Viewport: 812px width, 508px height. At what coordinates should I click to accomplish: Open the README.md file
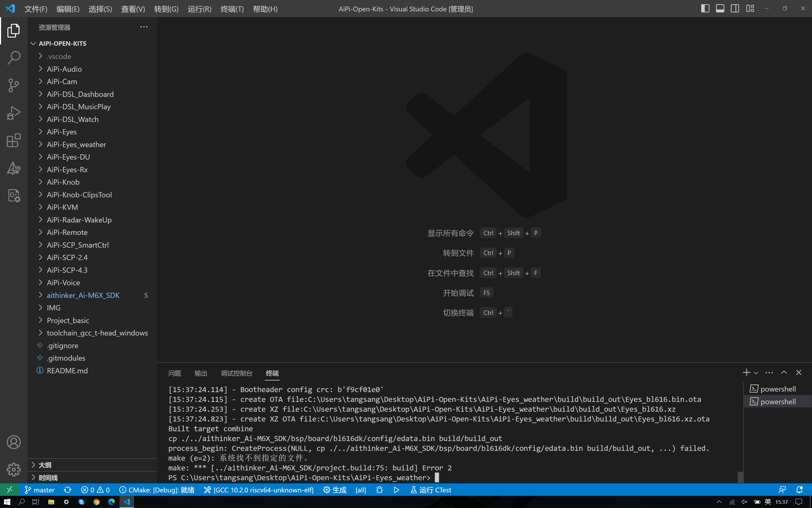(x=92, y=371)
